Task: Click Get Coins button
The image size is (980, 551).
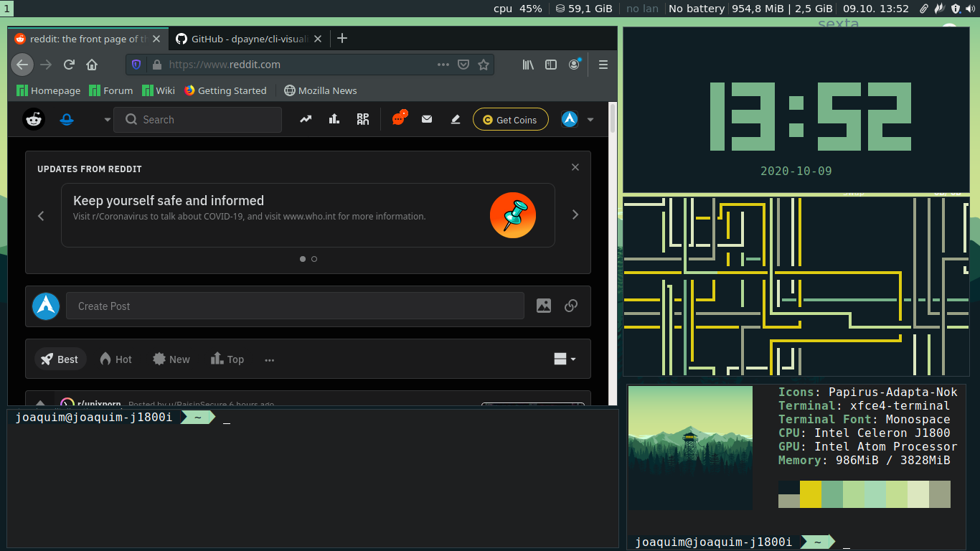Action: coord(511,120)
